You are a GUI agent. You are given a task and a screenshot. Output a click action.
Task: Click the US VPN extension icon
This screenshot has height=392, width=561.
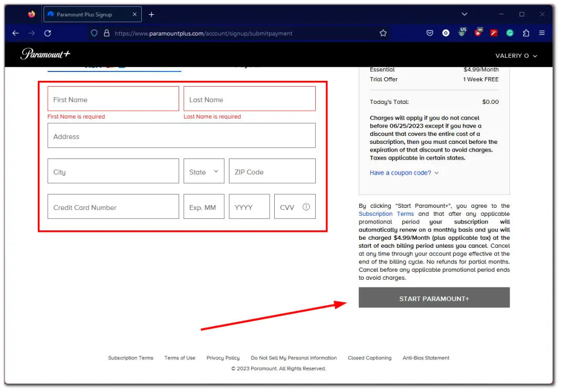point(462,33)
